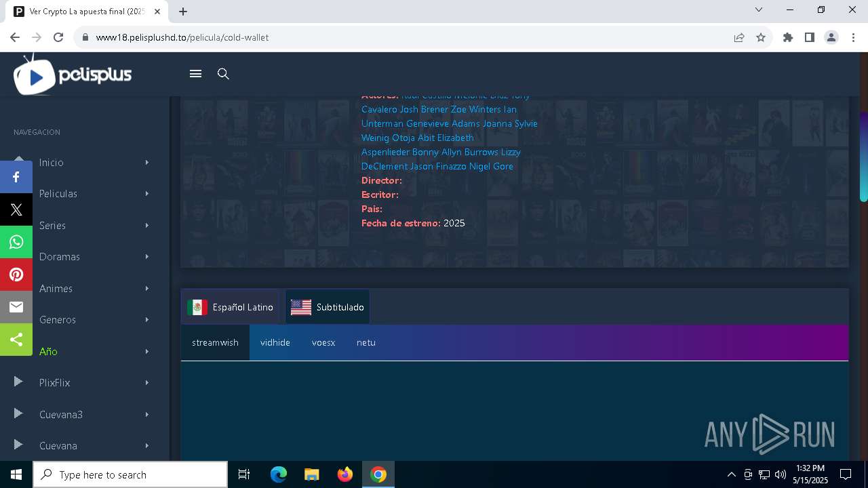This screenshot has width=868, height=488.
Task: Open Task View on taskbar
Action: click(244, 474)
